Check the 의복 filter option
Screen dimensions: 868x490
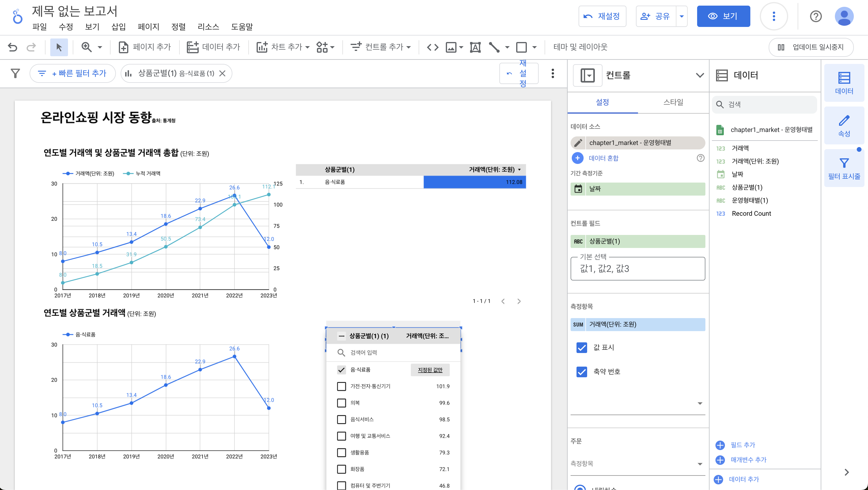pyautogui.click(x=341, y=403)
